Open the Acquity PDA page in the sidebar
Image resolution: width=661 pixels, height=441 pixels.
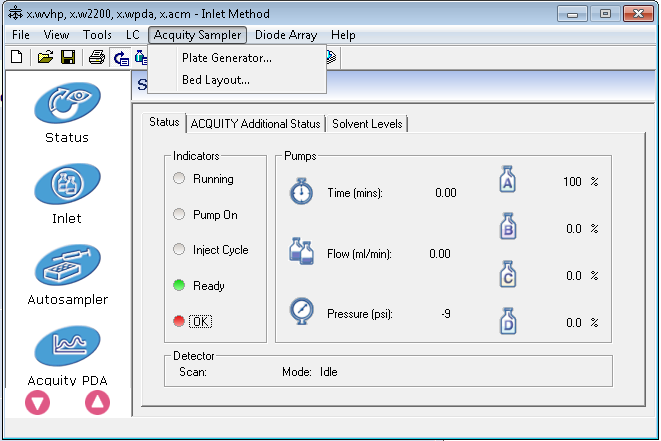point(67,355)
